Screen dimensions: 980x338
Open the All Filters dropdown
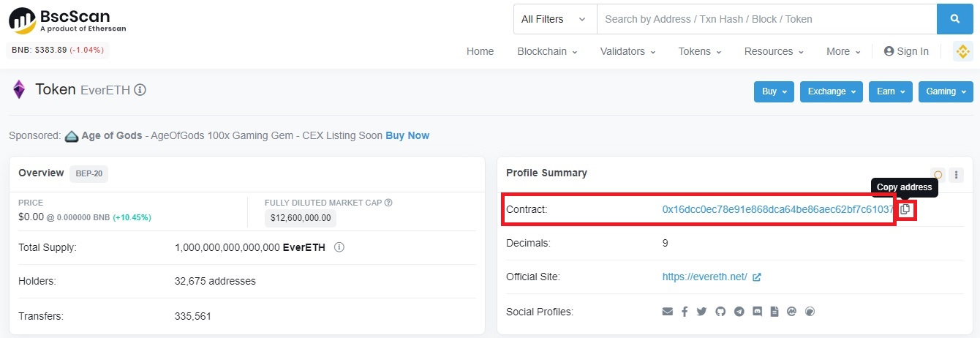pyautogui.click(x=555, y=19)
